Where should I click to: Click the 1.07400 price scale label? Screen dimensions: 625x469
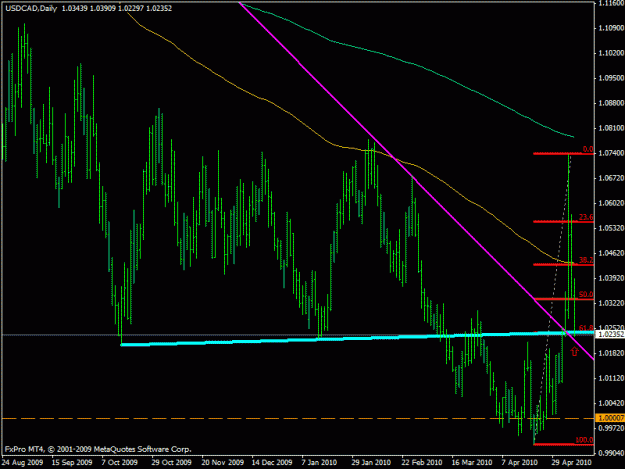(x=611, y=153)
